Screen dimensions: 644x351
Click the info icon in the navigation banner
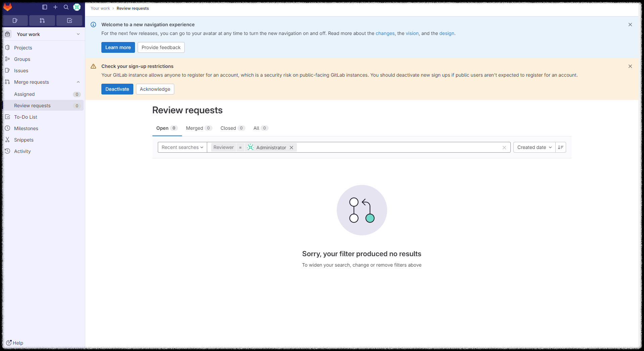click(93, 25)
